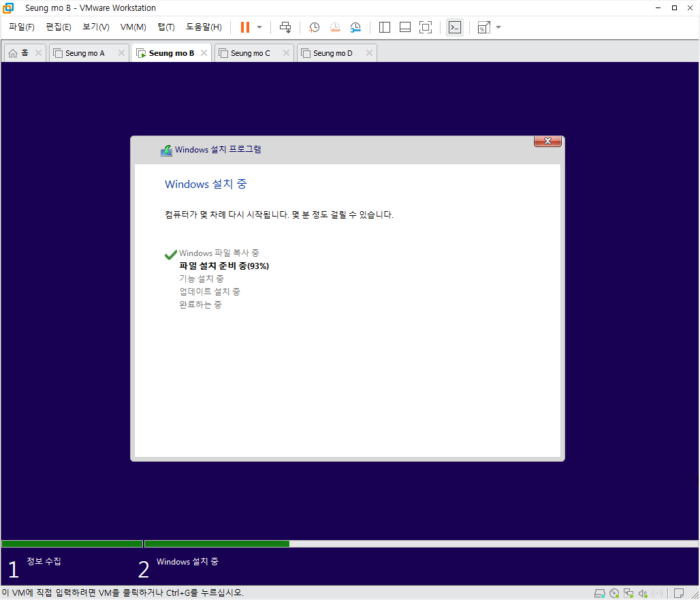
Task: Open the 탭(T) menu
Action: [166, 27]
